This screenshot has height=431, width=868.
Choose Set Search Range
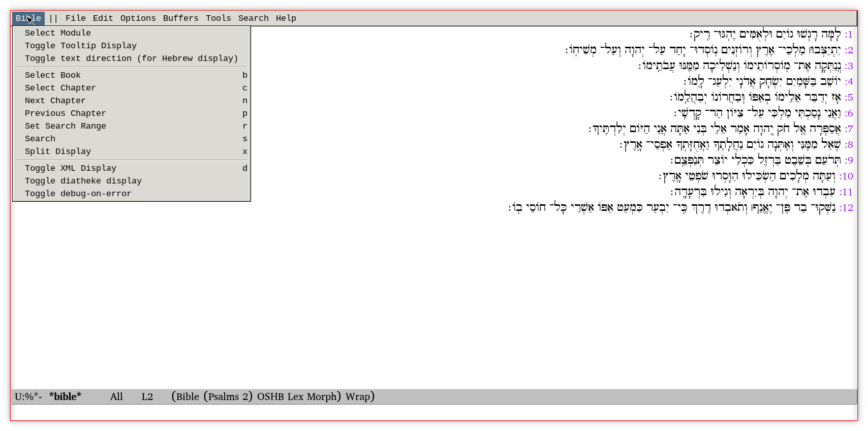(65, 126)
